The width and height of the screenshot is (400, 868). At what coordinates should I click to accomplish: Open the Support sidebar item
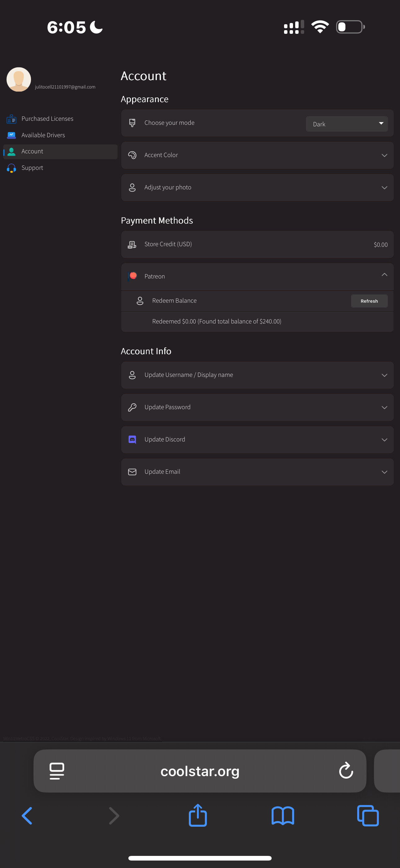pos(32,168)
